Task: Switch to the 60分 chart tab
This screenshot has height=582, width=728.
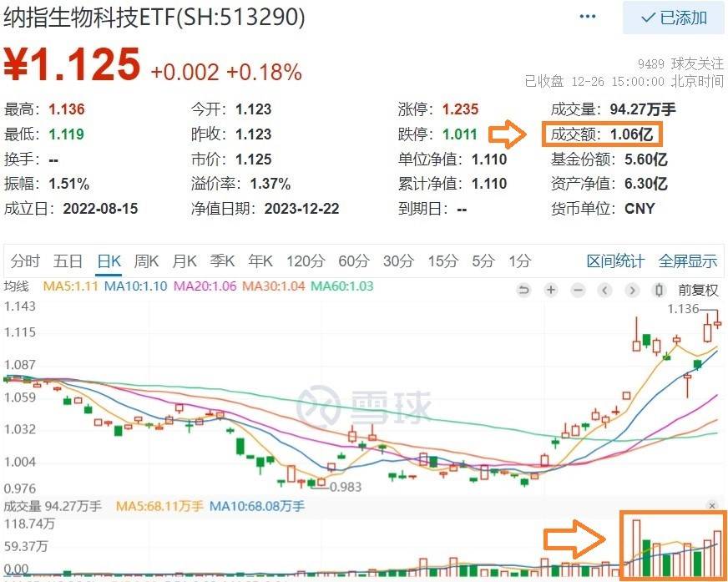Action: click(x=354, y=261)
